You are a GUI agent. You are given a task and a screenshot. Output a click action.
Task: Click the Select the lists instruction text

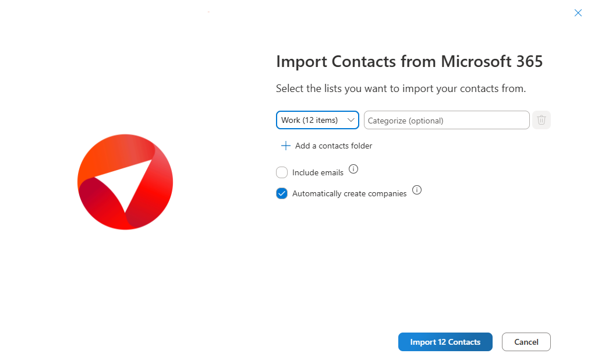401,89
